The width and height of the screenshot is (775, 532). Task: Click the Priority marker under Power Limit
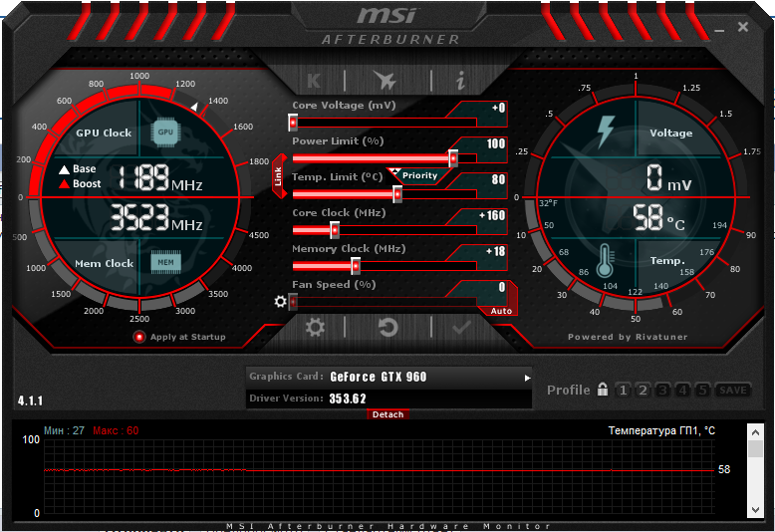pos(414,175)
